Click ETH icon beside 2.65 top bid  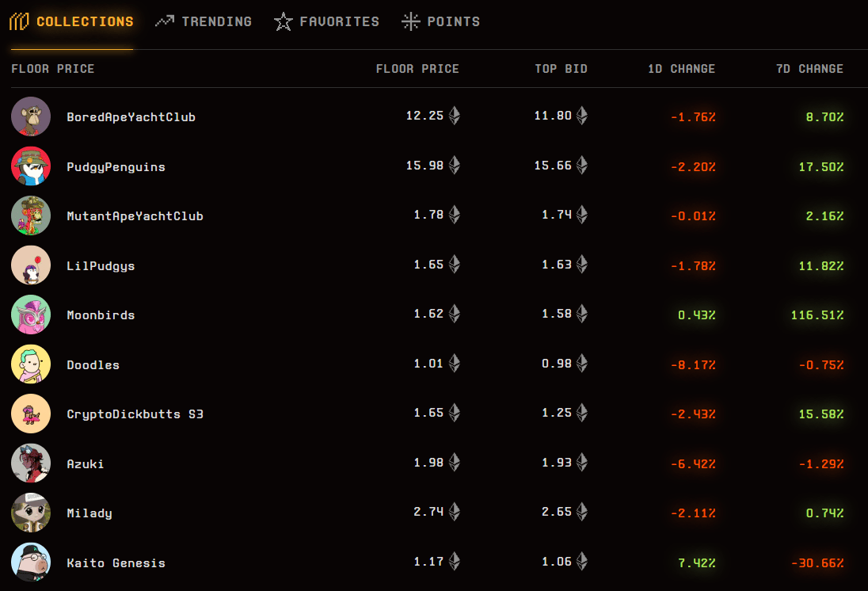(x=582, y=512)
